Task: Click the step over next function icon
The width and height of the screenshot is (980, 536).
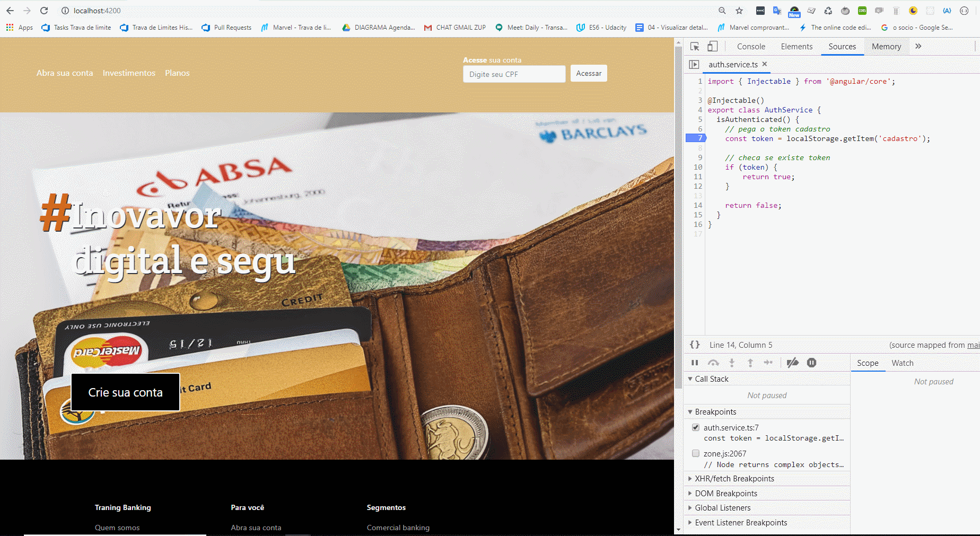Action: [x=713, y=363]
